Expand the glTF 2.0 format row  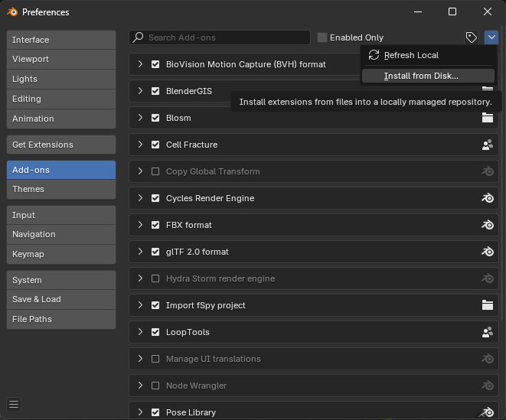(x=140, y=251)
